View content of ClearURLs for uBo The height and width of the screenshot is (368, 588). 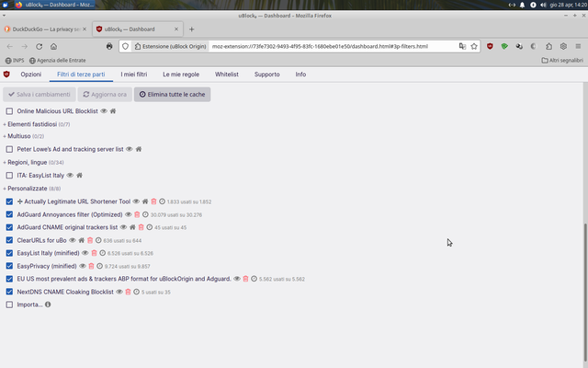(73, 240)
